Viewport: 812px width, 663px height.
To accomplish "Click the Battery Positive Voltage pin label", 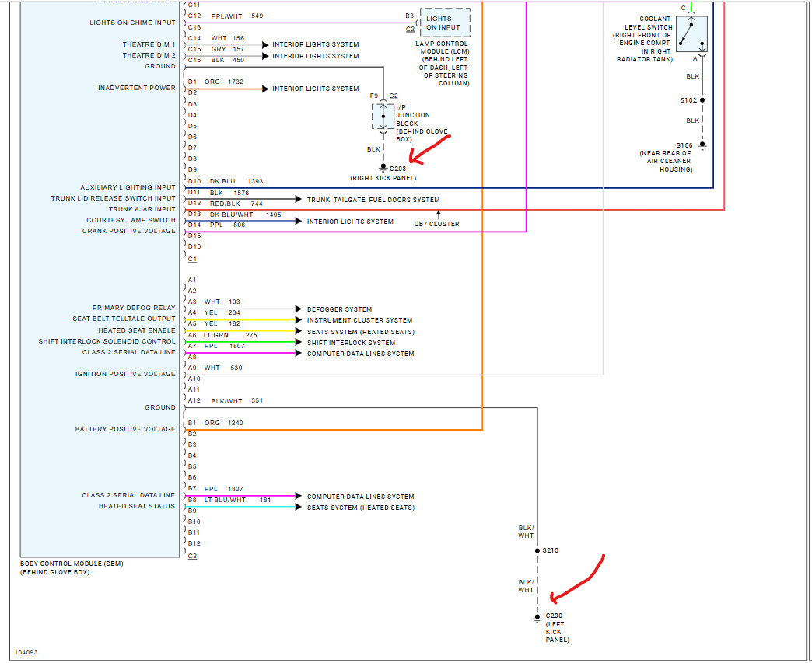I will coord(125,429).
